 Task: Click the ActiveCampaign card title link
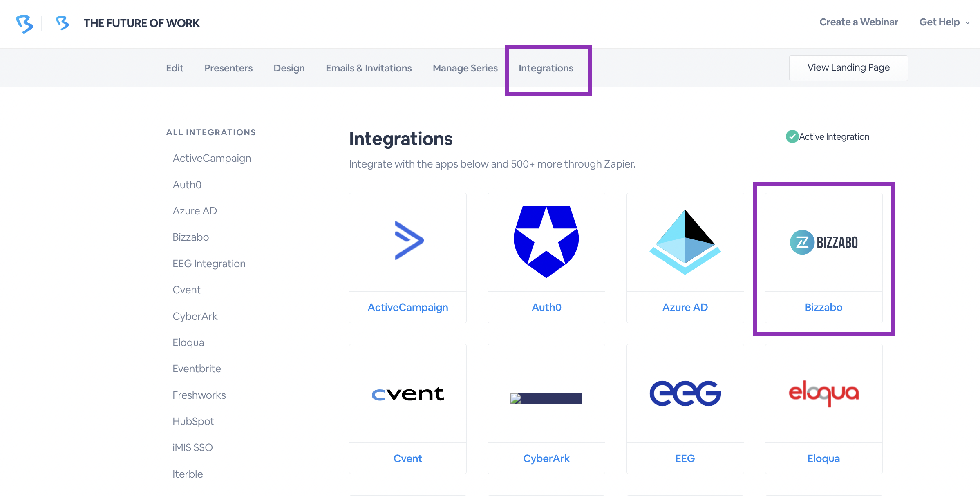[408, 307]
